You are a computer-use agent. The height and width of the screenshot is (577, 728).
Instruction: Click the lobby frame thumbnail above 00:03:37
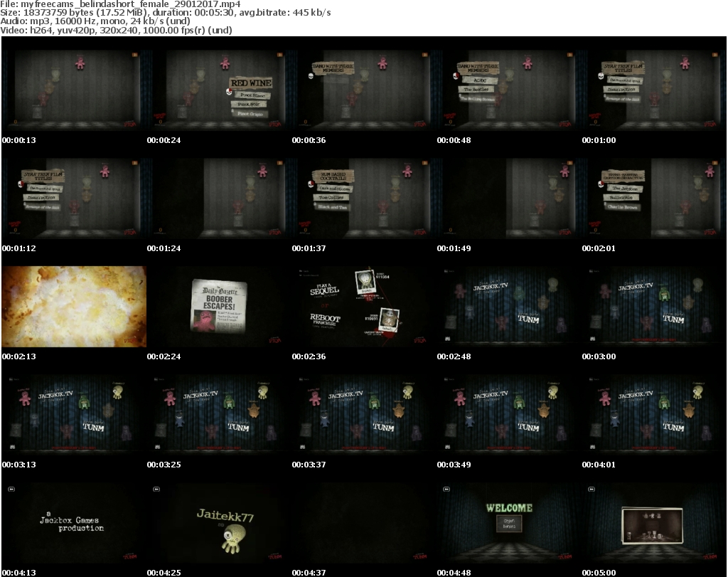tap(364, 415)
